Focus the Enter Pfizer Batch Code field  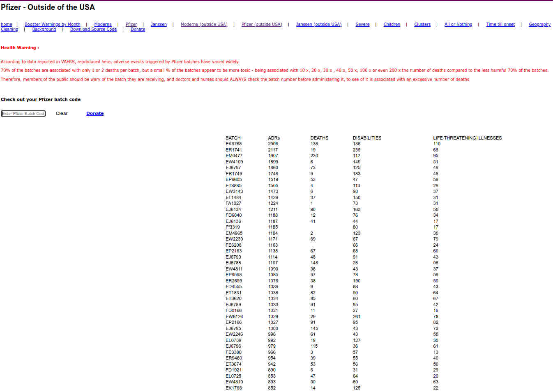click(x=23, y=114)
